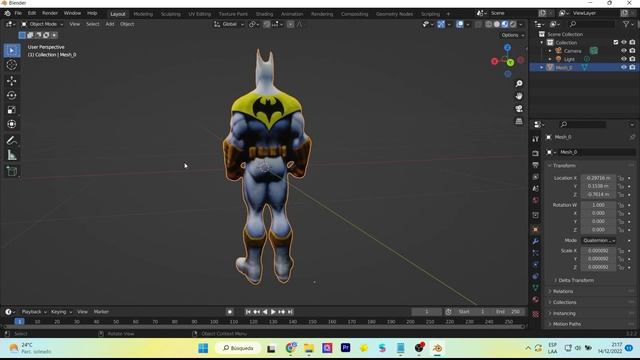Hide the Camera with its eye icon
This screenshot has height=360, width=640.
tap(624, 51)
